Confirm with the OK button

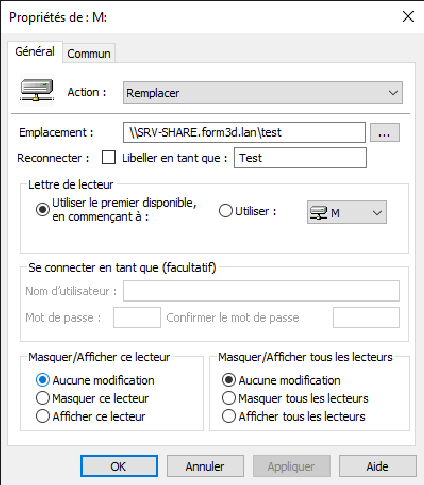(119, 466)
